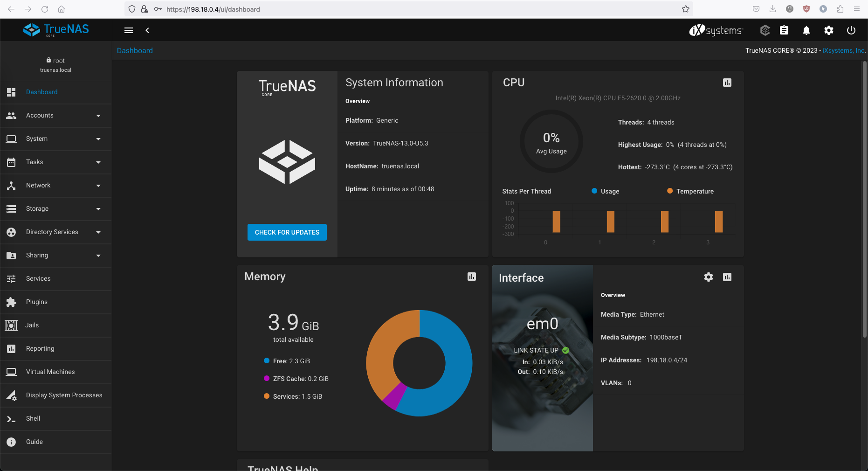Click the Power icon in header
The image size is (868, 471).
point(851,30)
